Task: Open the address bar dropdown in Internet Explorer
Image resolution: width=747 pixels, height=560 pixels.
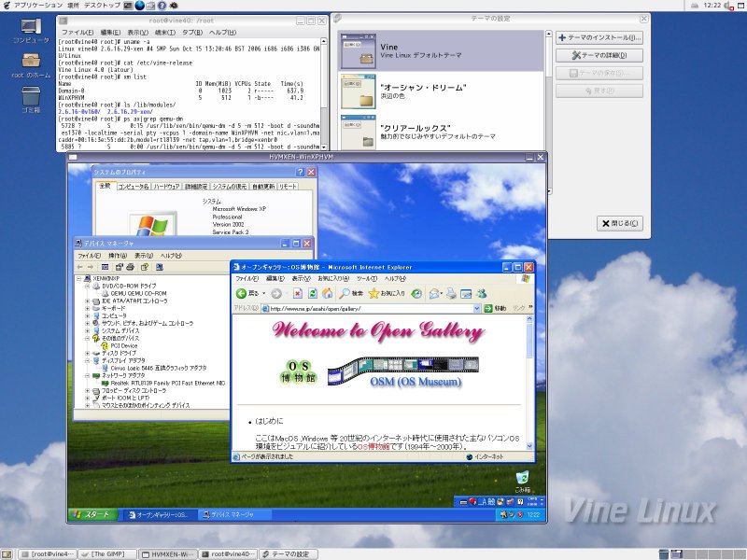Action: (x=476, y=309)
